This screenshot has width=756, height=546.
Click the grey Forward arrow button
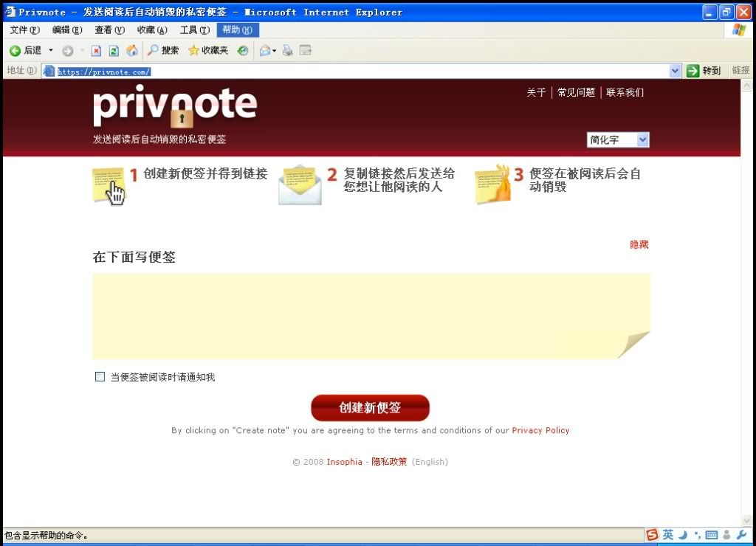tap(67, 51)
